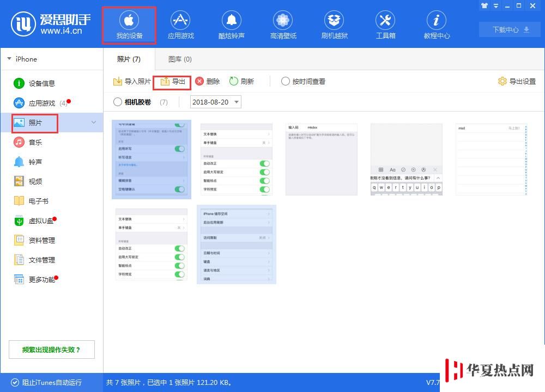The height and width of the screenshot is (392, 545).
Task: Click the skin shirt icon in title bar
Action: point(484,5)
